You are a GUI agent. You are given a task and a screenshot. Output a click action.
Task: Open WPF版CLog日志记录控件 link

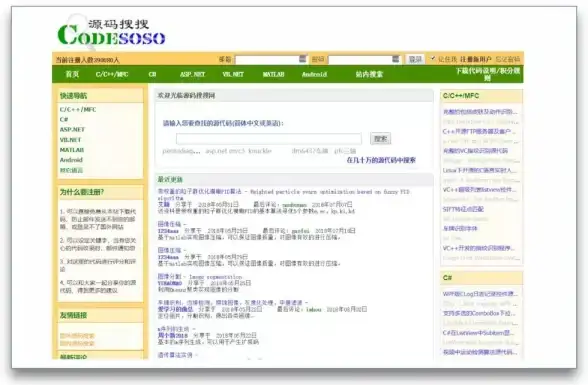tap(480, 294)
